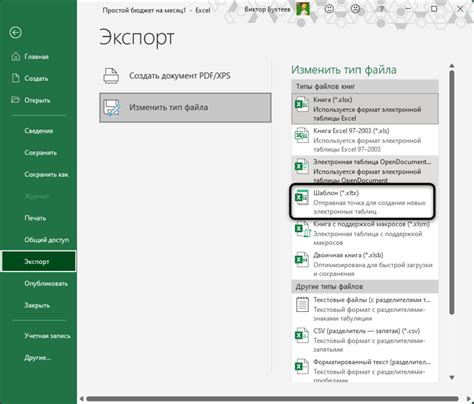The height and width of the screenshot is (404, 474).
Task: Choose Изменить тип файла option
Action: pos(185,107)
